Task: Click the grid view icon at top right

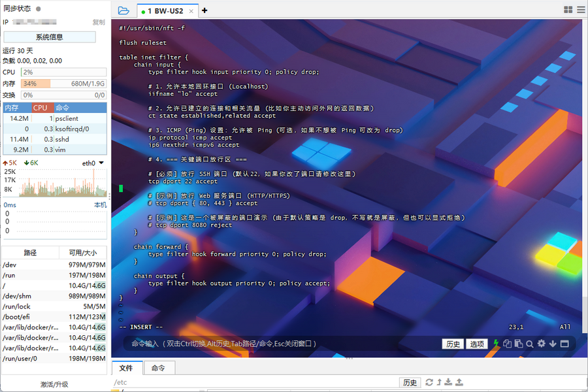Action: pos(568,10)
